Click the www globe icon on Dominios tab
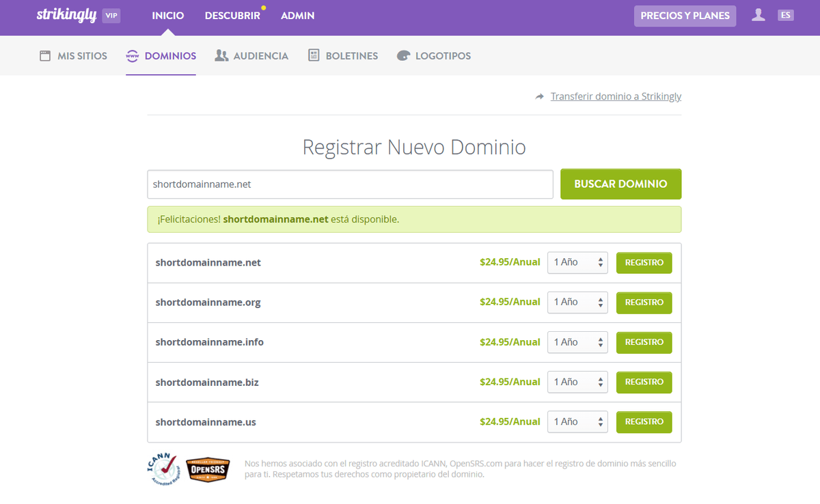 (131, 57)
